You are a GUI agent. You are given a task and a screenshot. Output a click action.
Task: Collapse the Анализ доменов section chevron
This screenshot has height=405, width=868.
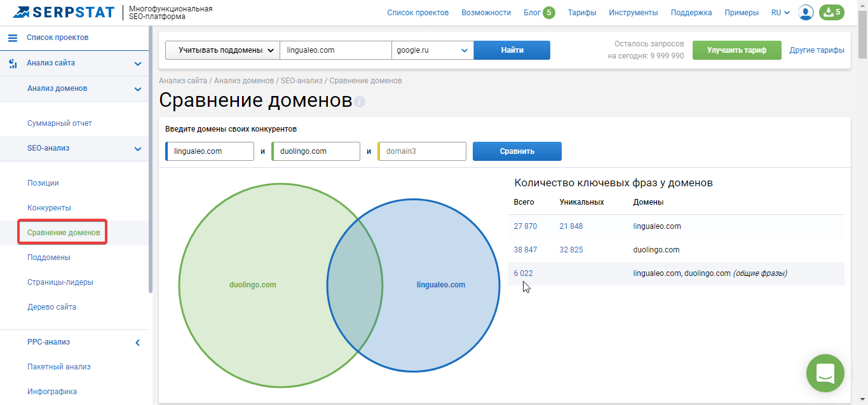(137, 89)
